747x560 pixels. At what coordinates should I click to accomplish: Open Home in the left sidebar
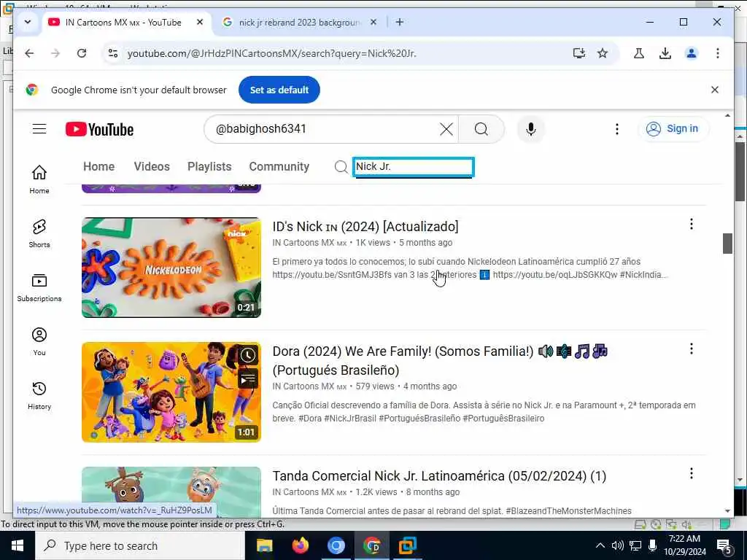point(39,179)
